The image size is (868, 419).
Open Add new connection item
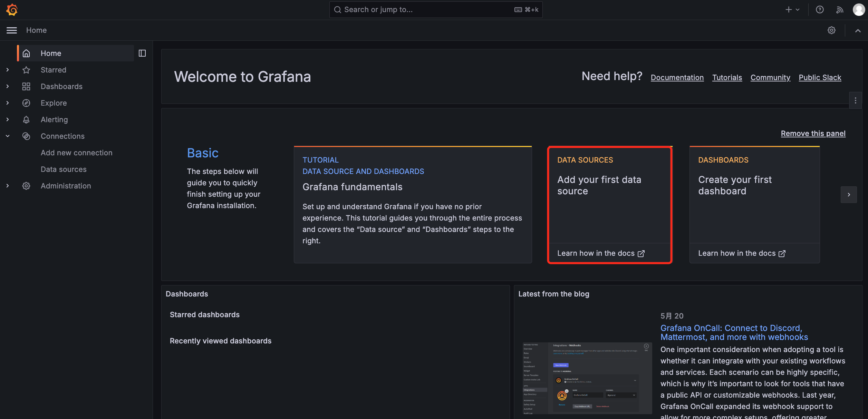point(77,153)
